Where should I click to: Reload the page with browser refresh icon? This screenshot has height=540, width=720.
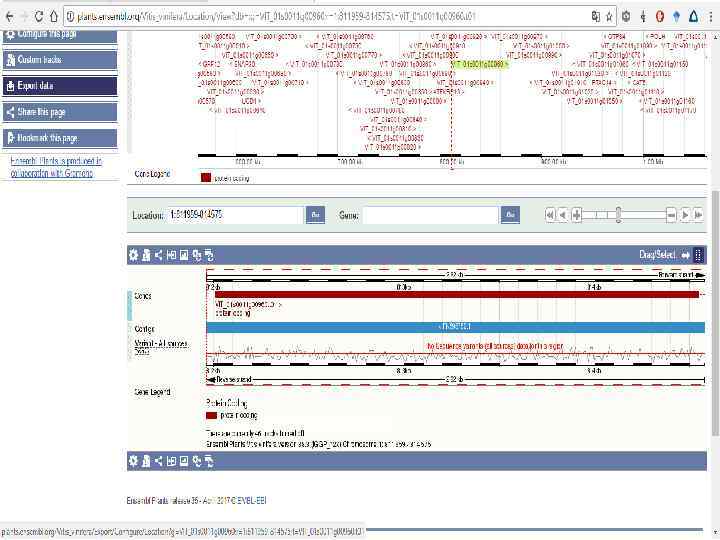39,17
